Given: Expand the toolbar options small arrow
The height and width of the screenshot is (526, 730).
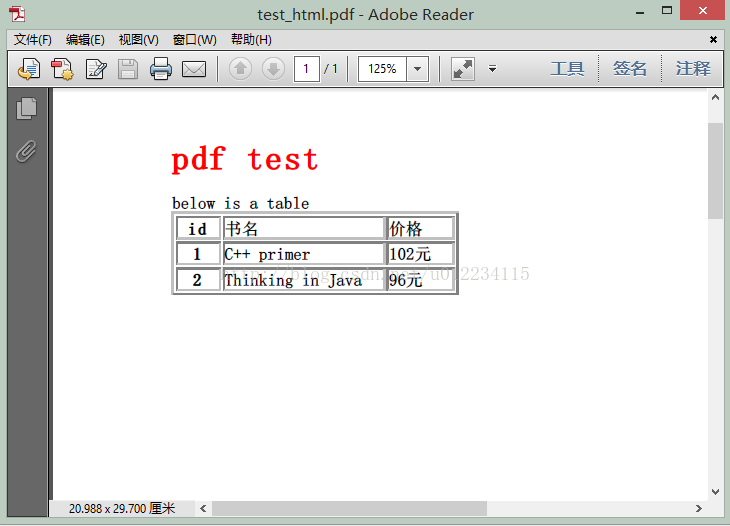Looking at the screenshot, I should coord(492,69).
